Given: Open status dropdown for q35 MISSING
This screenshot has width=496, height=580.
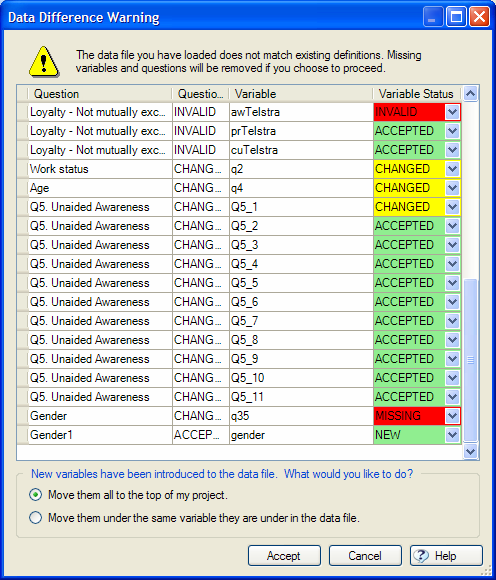Looking at the screenshot, I should tap(452, 416).
